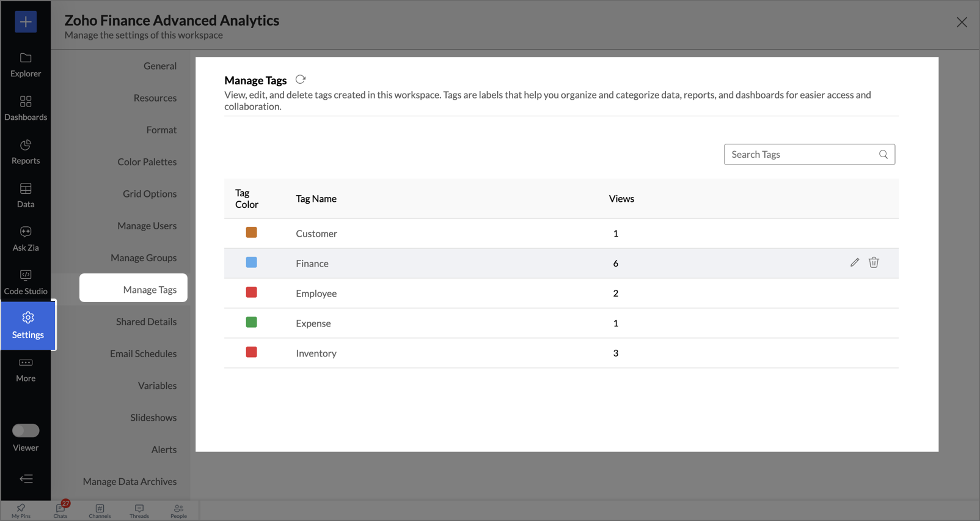The width and height of the screenshot is (980, 521).
Task: Open Chats in the bottom bar
Action: (x=60, y=510)
